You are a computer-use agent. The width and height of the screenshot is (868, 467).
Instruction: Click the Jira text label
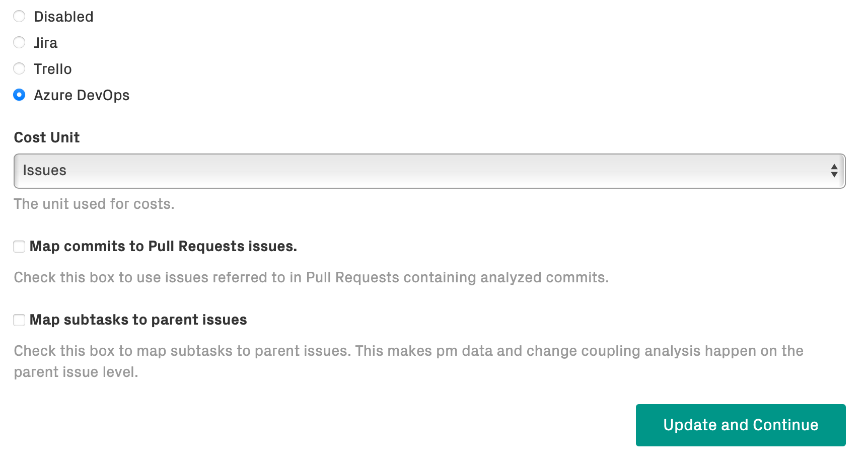pyautogui.click(x=45, y=43)
